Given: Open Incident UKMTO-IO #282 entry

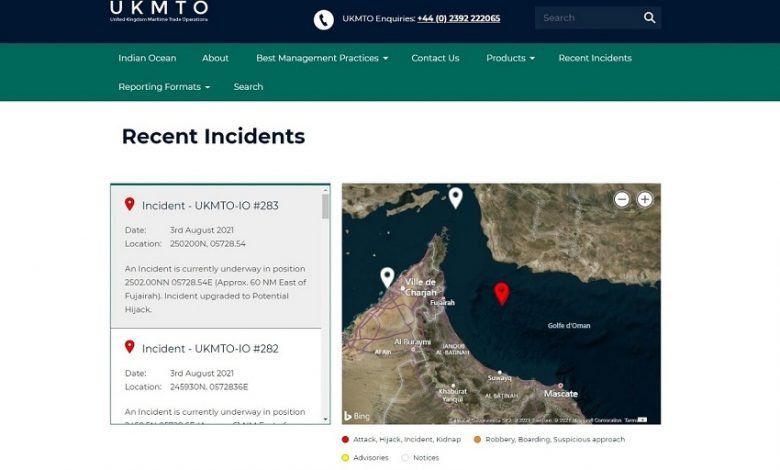Looking at the screenshot, I should (210, 349).
